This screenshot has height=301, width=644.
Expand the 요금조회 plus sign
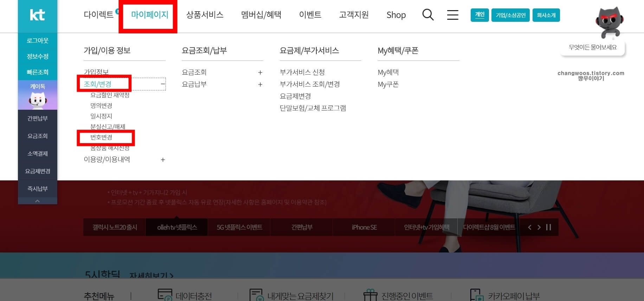(x=260, y=72)
